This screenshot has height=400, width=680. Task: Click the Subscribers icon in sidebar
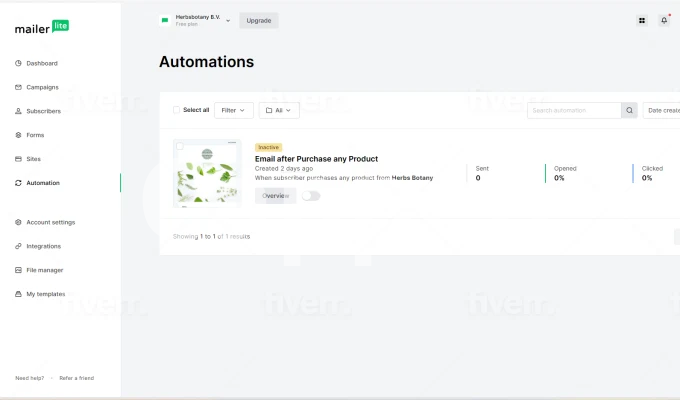click(x=19, y=111)
